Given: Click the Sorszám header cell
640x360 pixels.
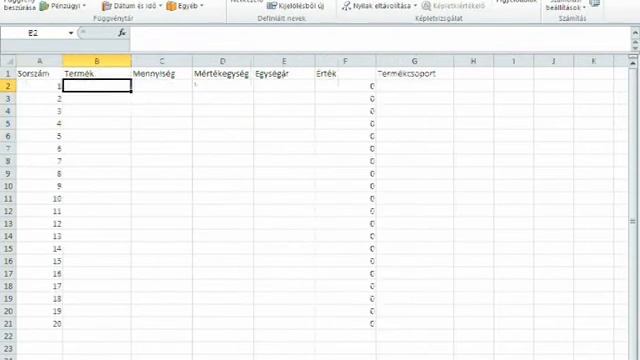Looking at the screenshot, I should click(x=39, y=73).
